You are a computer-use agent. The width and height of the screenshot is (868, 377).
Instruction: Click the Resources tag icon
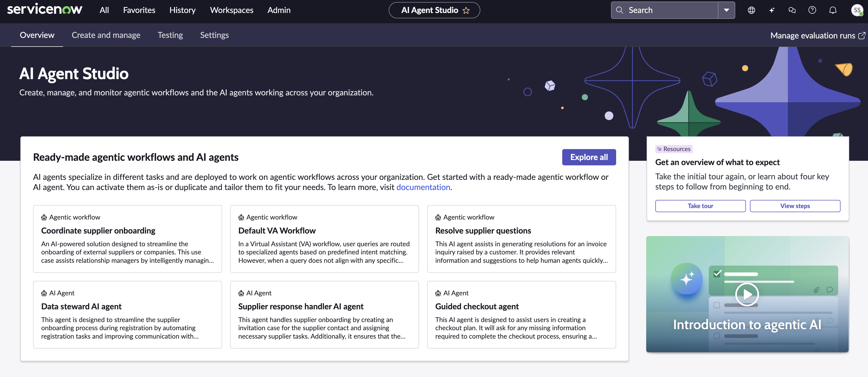point(659,149)
